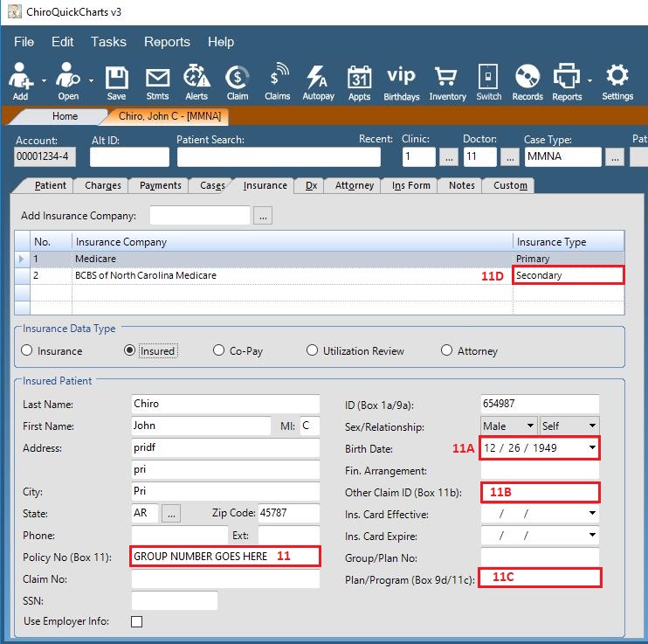
Task: Open the Inventory cart icon
Action: click(447, 82)
